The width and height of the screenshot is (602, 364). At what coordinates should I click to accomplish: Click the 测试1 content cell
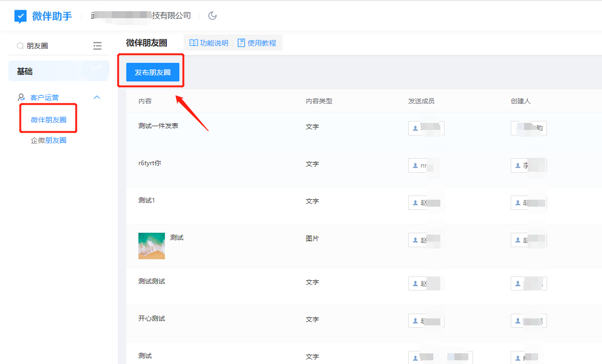click(146, 200)
